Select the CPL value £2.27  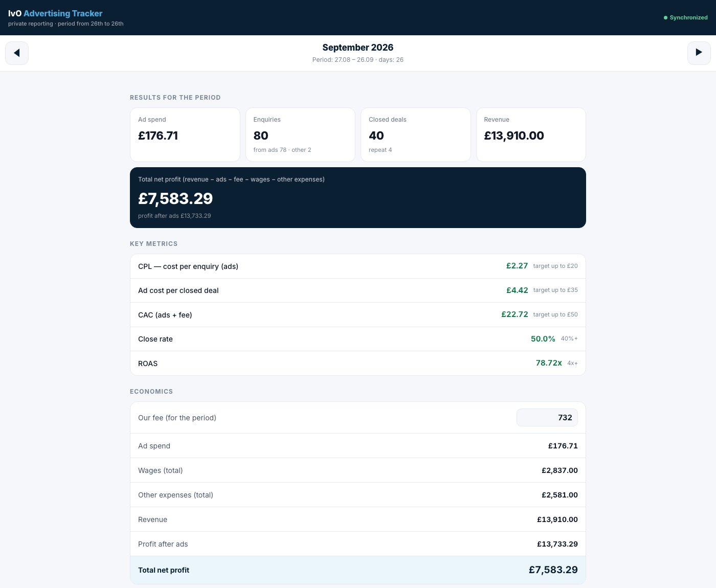click(517, 266)
